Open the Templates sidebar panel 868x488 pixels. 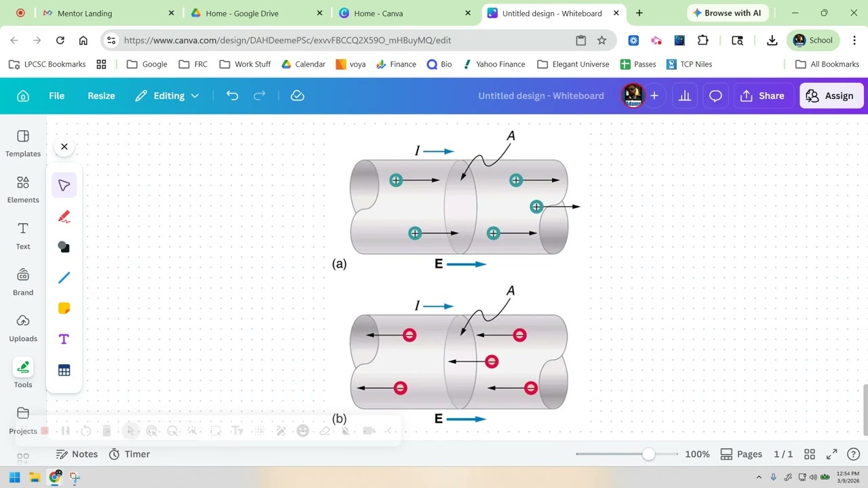point(23,144)
